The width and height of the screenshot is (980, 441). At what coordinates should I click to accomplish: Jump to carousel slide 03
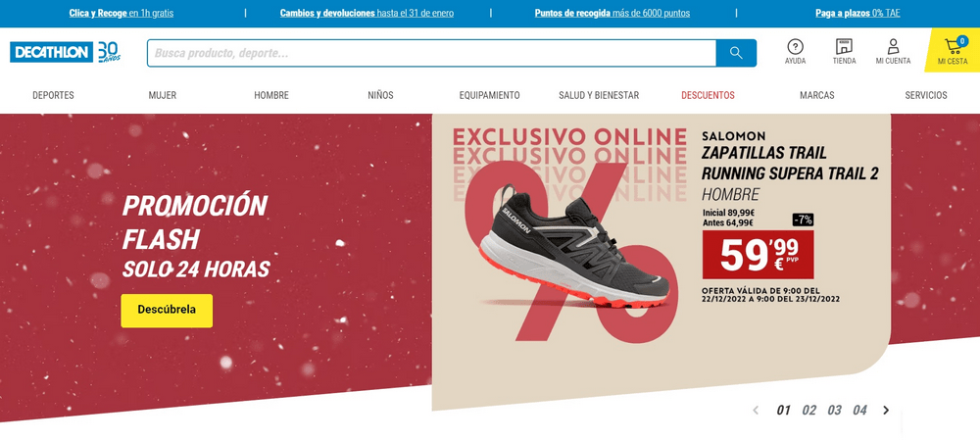[x=834, y=411]
